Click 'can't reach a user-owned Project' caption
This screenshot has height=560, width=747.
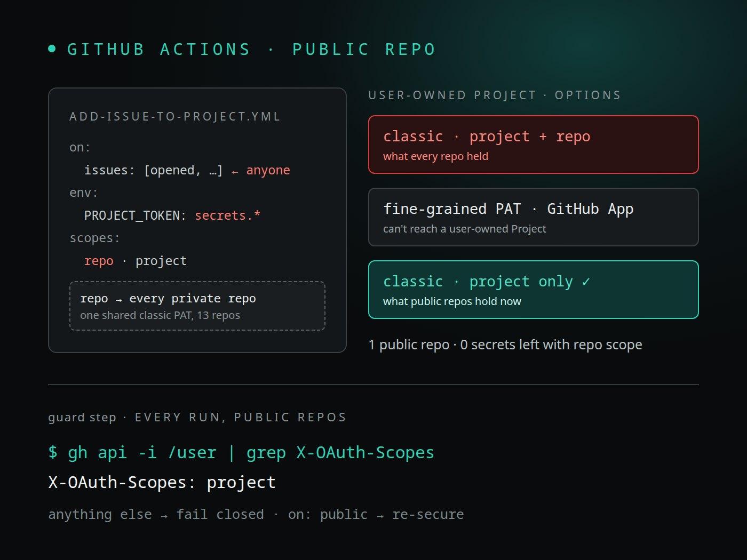[464, 229]
